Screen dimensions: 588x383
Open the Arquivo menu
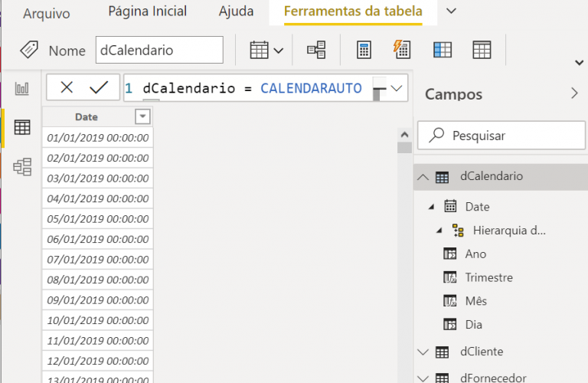click(x=46, y=13)
